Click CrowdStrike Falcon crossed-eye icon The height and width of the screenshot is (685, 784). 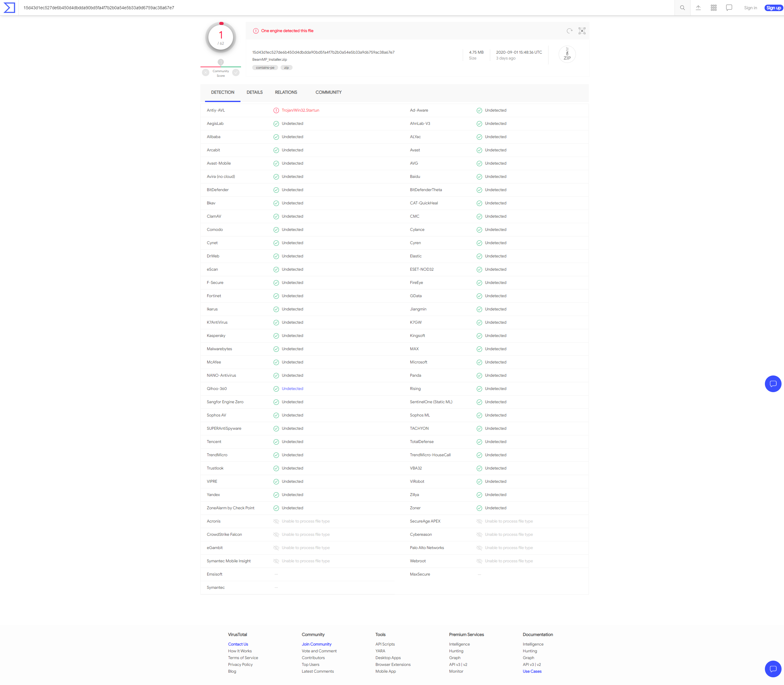pyautogui.click(x=276, y=535)
